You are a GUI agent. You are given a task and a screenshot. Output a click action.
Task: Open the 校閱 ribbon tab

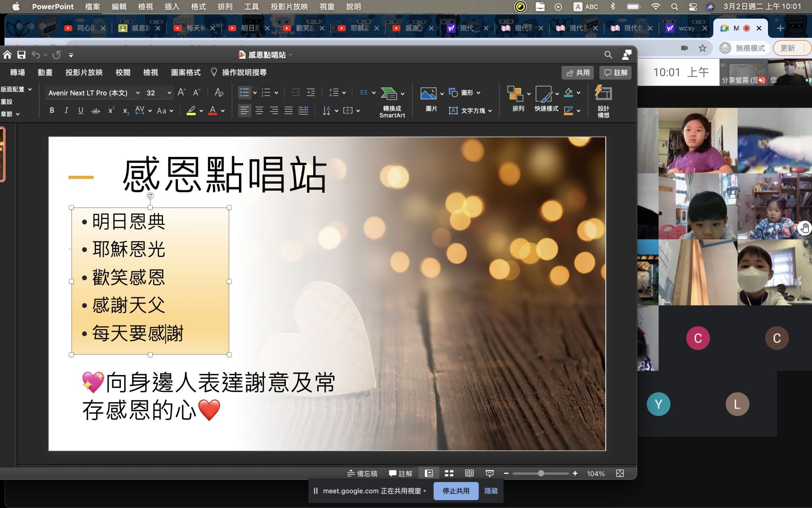pyautogui.click(x=123, y=72)
